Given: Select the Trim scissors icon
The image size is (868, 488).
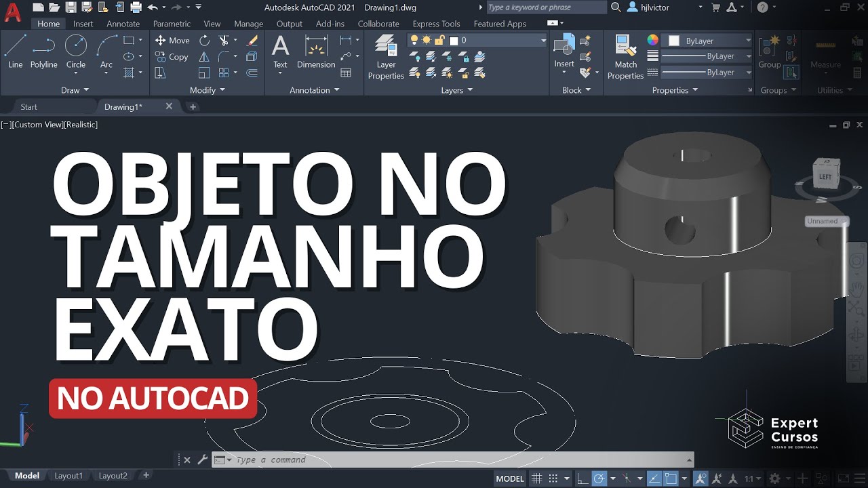Looking at the screenshot, I should [224, 41].
